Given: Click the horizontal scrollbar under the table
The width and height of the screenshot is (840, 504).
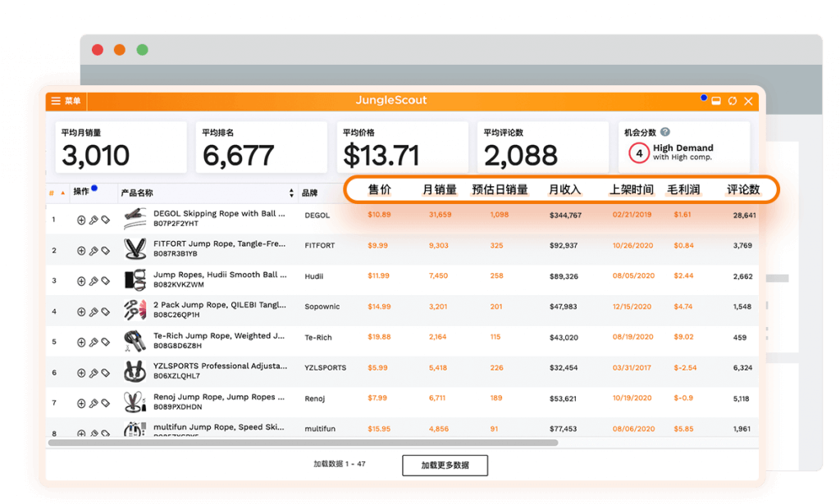Looking at the screenshot, I should pos(304,443).
